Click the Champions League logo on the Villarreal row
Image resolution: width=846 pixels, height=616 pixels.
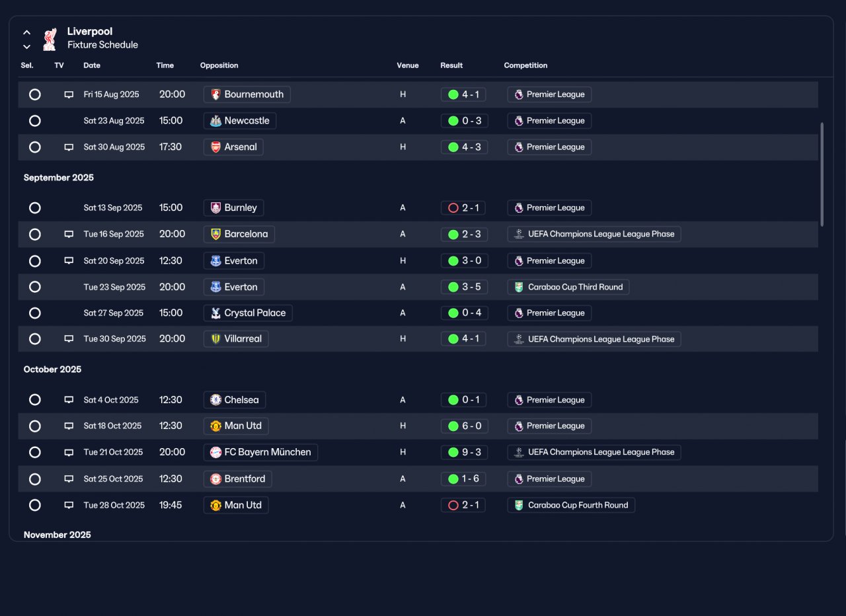519,339
